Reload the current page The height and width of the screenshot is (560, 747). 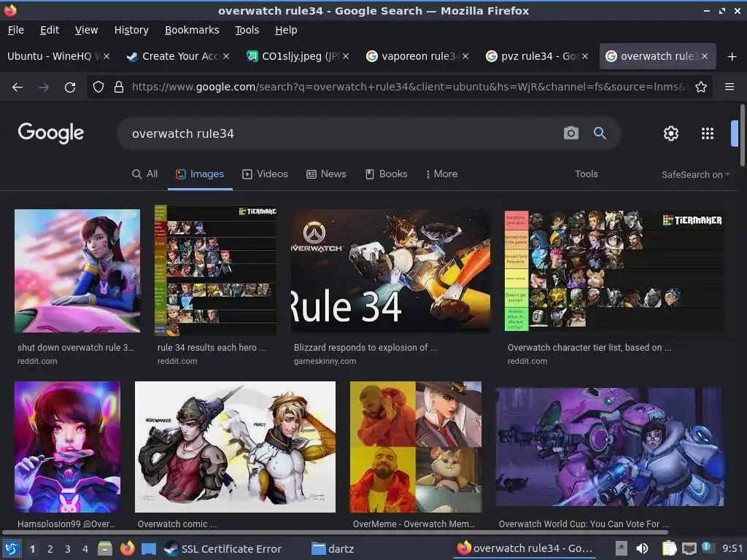[70, 87]
